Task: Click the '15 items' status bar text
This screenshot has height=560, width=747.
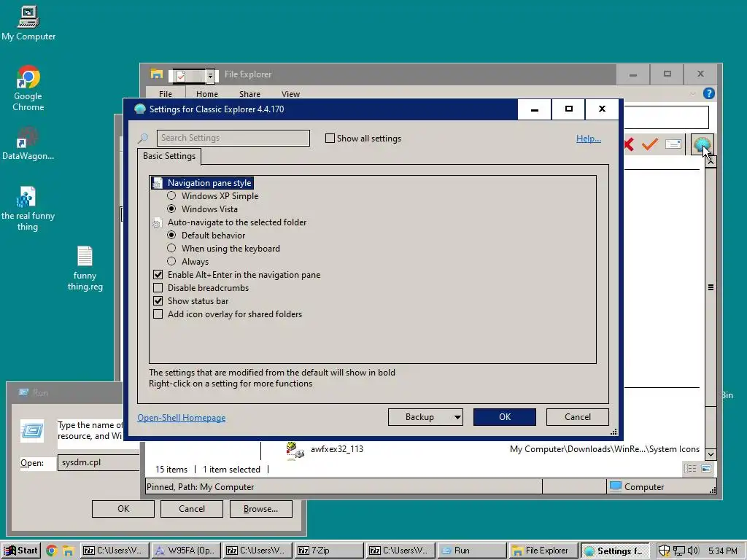Action: 171,470
